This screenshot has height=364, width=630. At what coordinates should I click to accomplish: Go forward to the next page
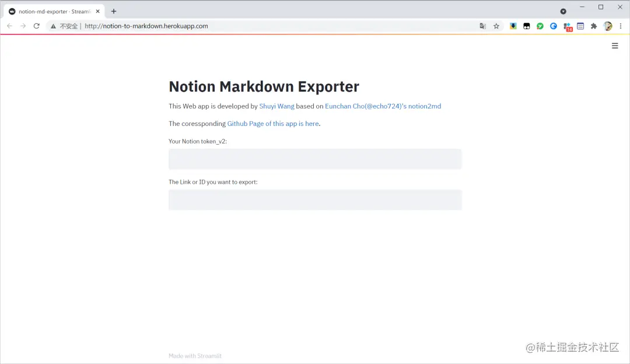click(x=23, y=26)
